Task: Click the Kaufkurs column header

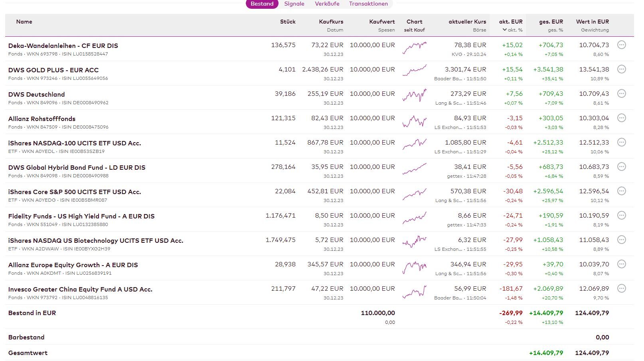Action: [x=331, y=22]
